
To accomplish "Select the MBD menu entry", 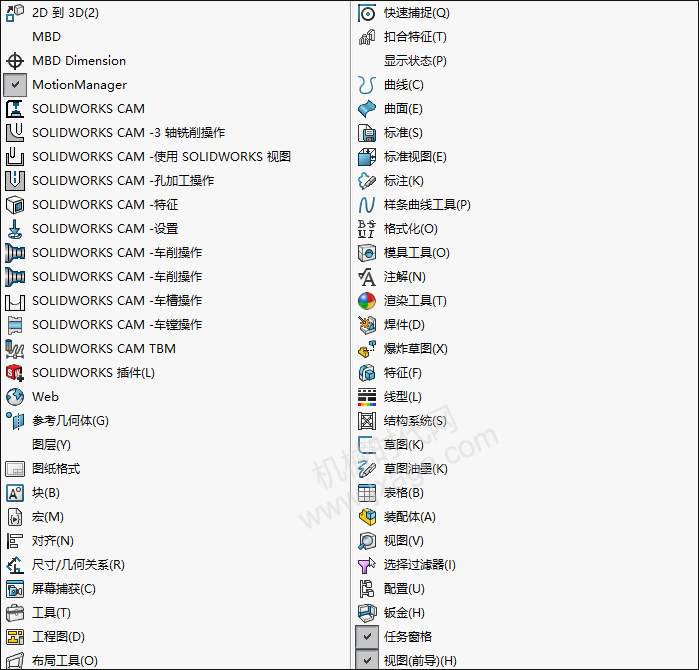I will tap(46, 37).
